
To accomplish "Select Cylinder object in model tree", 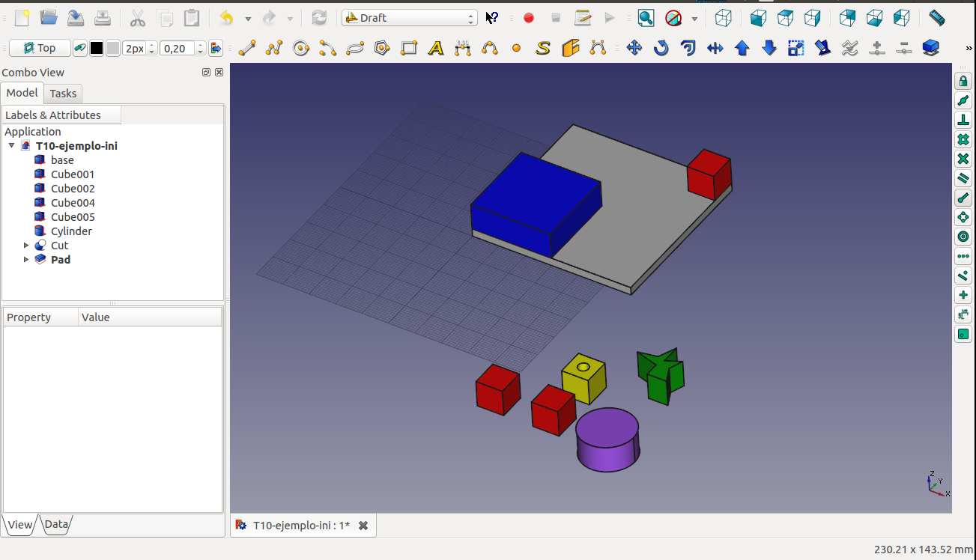I will tap(71, 231).
